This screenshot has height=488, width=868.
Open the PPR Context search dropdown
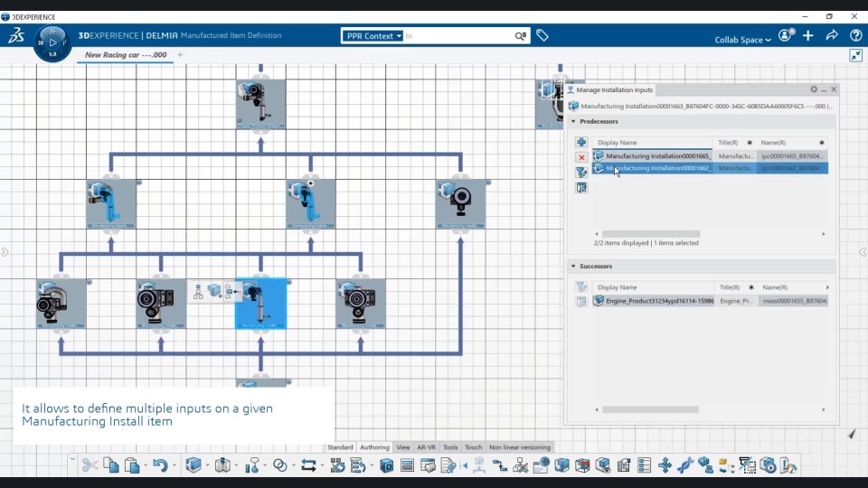373,36
